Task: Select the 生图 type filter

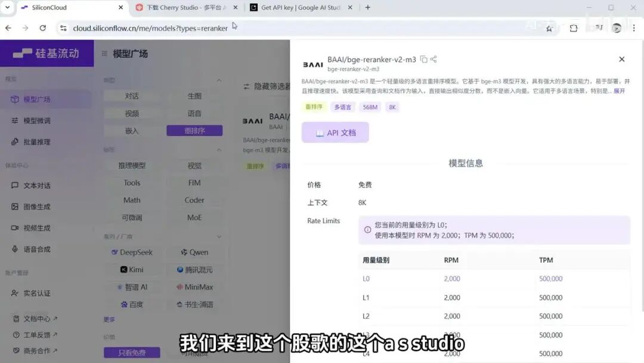Action: 194,96
